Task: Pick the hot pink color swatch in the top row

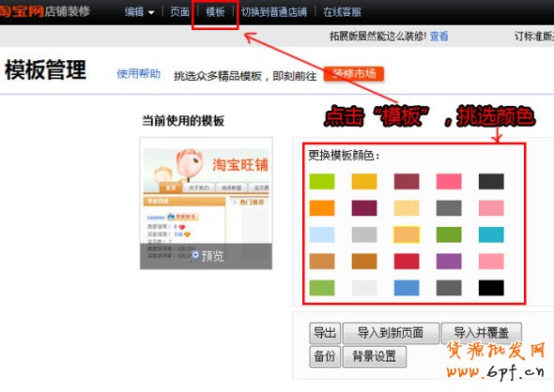Action: click(x=449, y=181)
